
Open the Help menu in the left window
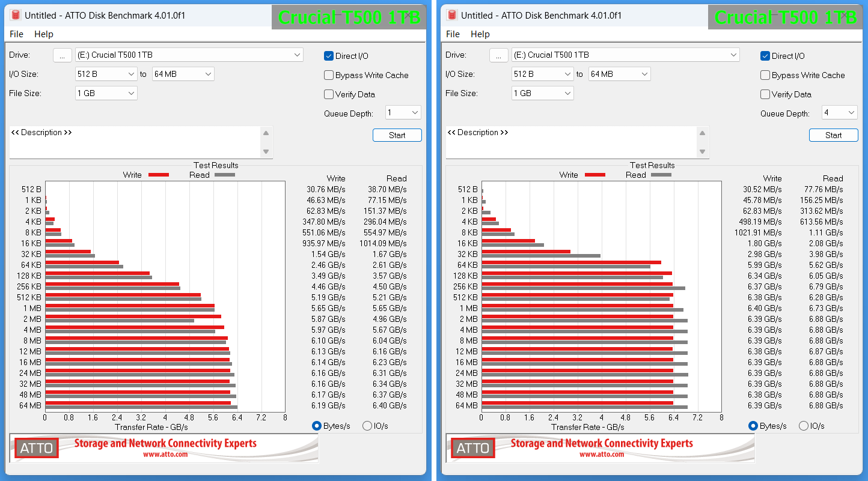click(x=44, y=34)
